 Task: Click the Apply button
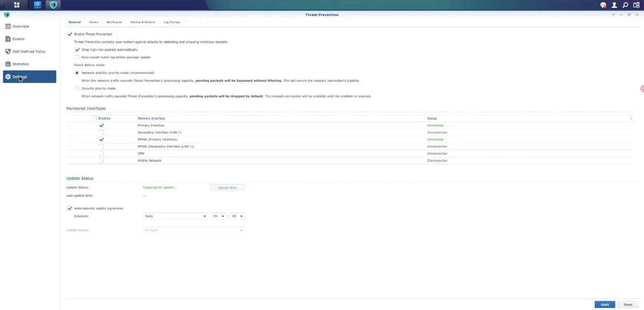(604, 304)
